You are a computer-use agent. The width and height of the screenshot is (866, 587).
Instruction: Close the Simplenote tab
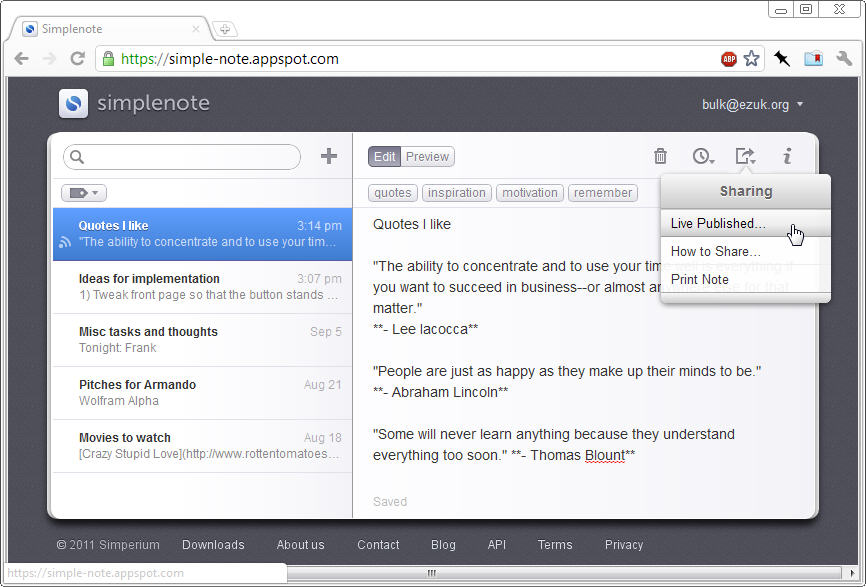point(196,29)
